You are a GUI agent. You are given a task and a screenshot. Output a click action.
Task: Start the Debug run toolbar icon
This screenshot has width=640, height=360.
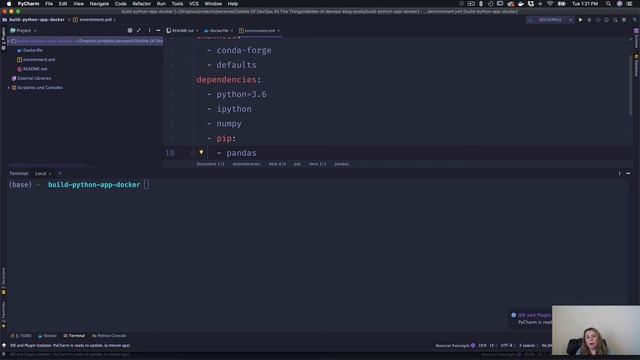pos(589,20)
